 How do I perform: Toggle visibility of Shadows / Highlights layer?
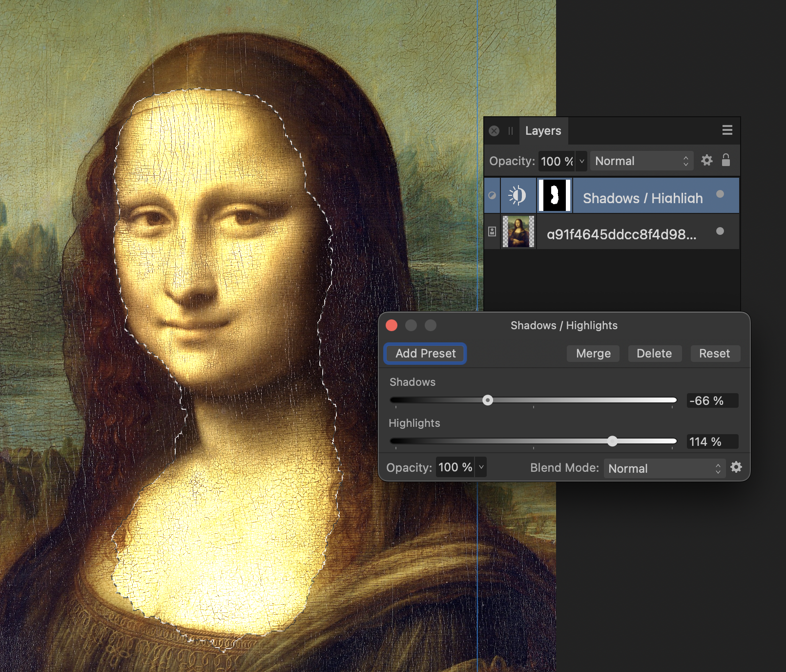tap(720, 194)
